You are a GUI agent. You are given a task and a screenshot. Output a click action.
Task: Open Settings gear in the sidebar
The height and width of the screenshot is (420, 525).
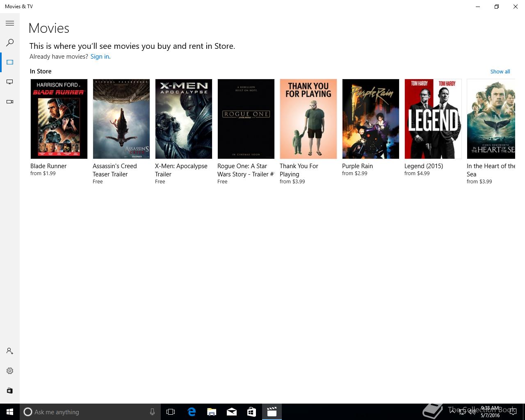(x=10, y=371)
